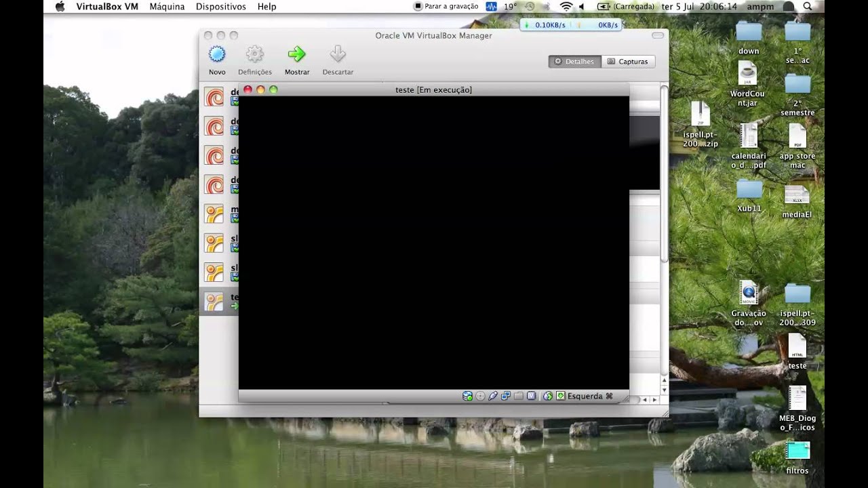Select the teste VM in the manager list

click(x=219, y=302)
